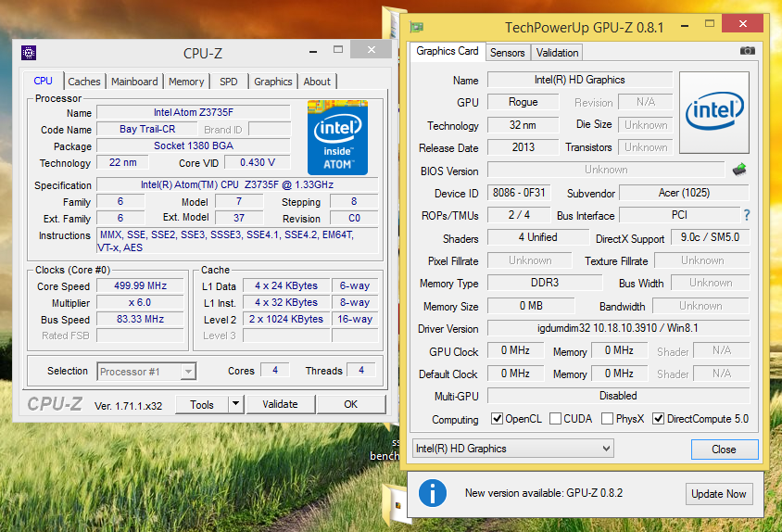Click the Level 2 cache value 2 x 1024 KBytes

pos(286,319)
